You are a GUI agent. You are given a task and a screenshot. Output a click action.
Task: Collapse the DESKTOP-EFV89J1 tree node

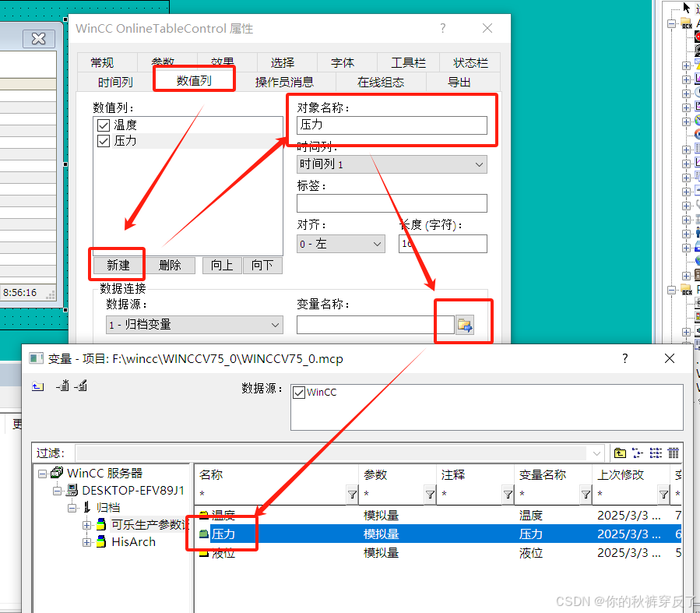point(57,491)
